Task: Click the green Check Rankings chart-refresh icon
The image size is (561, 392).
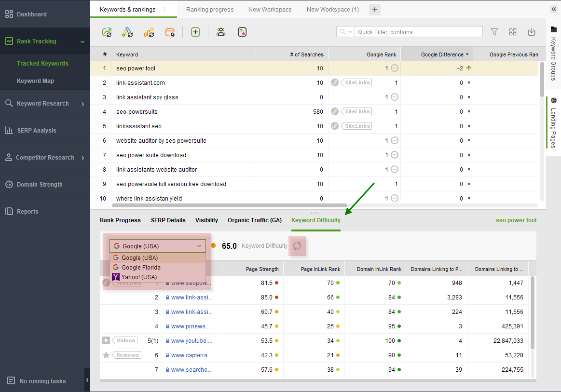Action: coord(107,32)
